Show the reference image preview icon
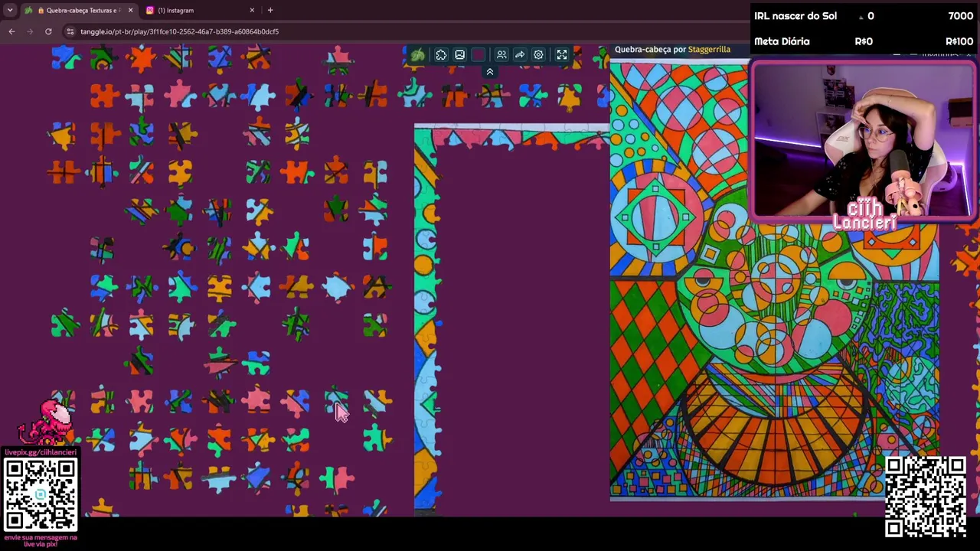The height and width of the screenshot is (551, 980). pos(459,55)
